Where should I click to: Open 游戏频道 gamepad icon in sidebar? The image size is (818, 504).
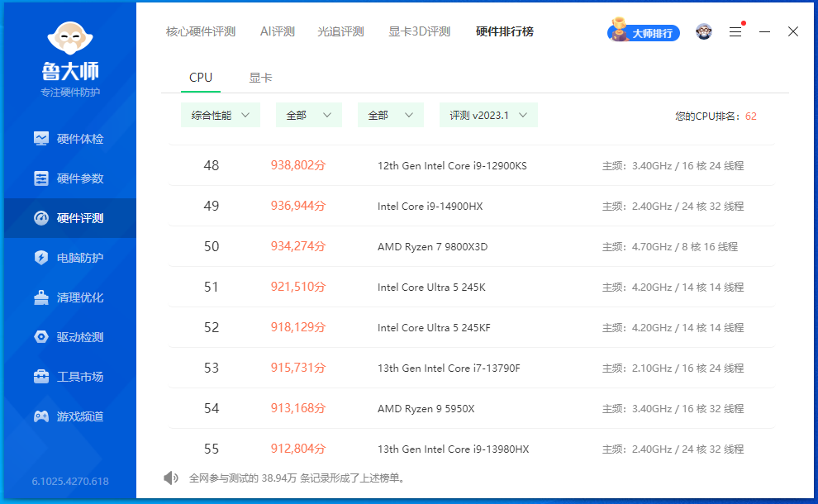point(41,416)
